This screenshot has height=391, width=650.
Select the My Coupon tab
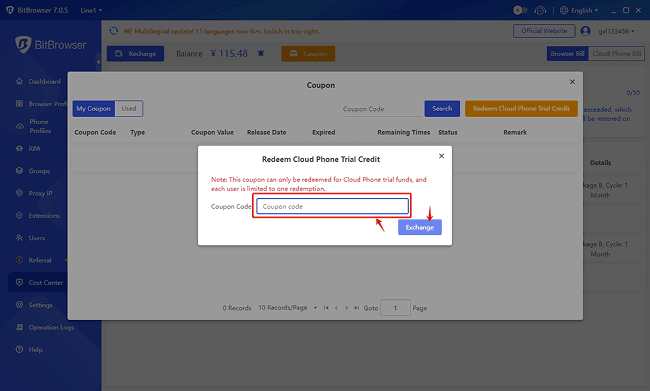pyautogui.click(x=94, y=109)
